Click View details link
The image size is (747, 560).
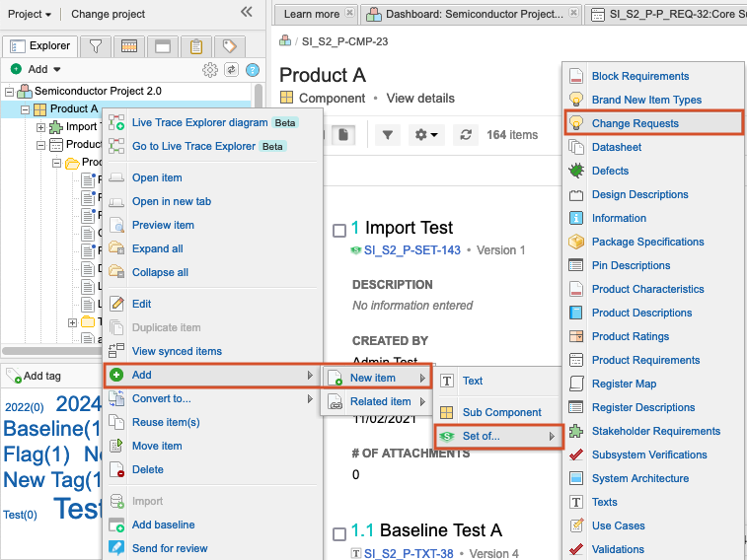420,98
